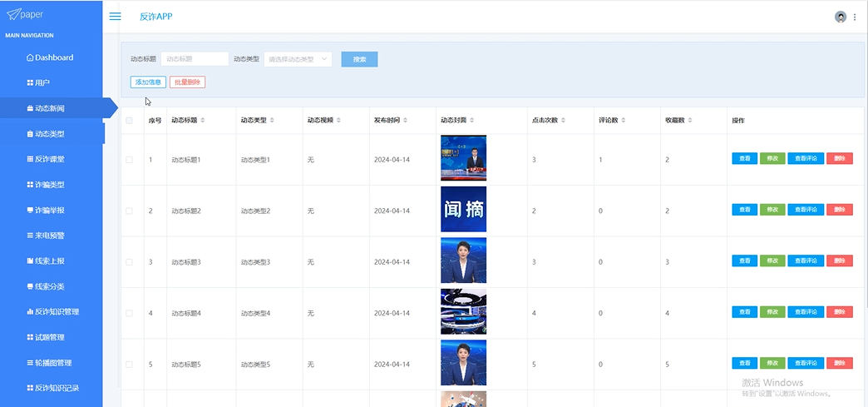The image size is (868, 407).
Task: Go to 试题管理 in the sidebar
Action: [x=51, y=337]
